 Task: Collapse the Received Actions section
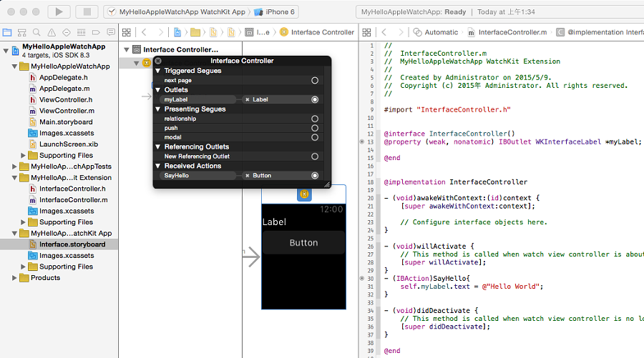(x=157, y=166)
